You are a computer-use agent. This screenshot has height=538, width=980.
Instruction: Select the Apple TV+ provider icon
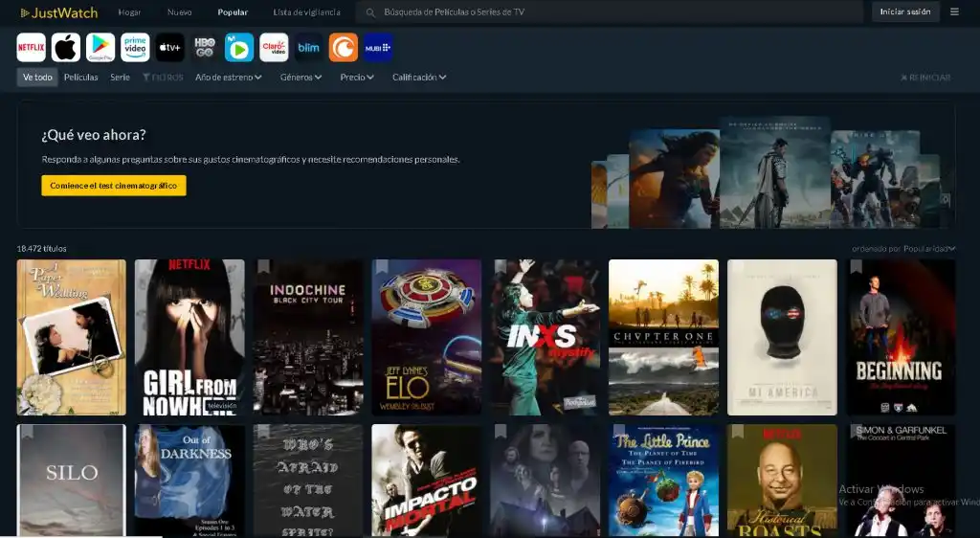click(170, 48)
